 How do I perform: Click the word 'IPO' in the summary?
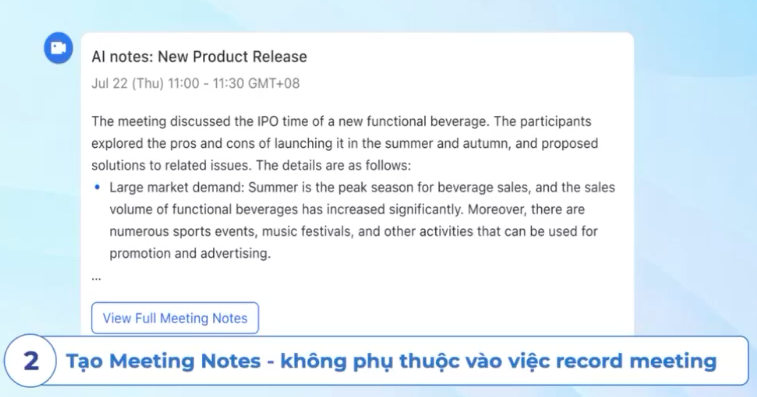267,121
